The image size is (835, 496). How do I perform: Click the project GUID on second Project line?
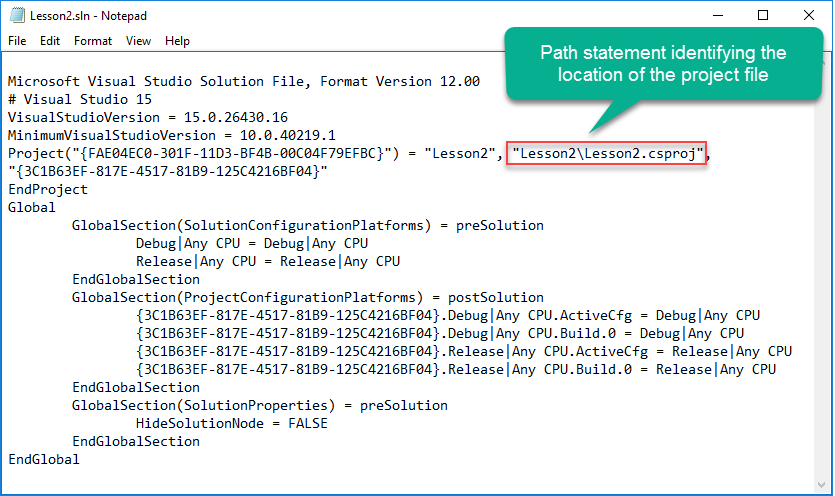[x=168, y=172]
